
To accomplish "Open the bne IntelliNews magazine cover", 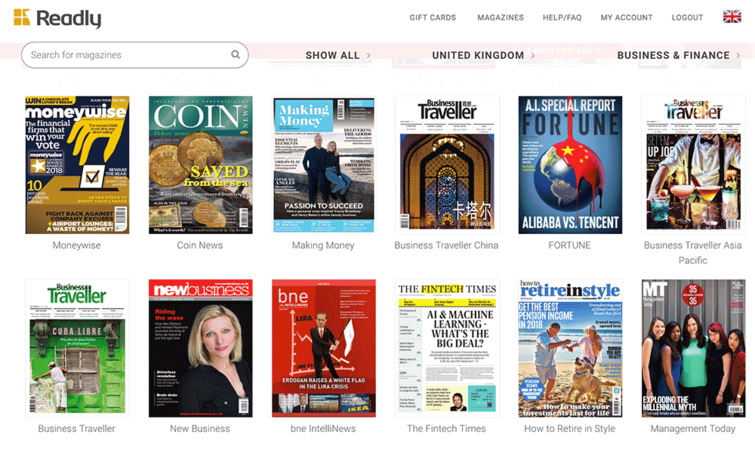I will (x=324, y=348).
